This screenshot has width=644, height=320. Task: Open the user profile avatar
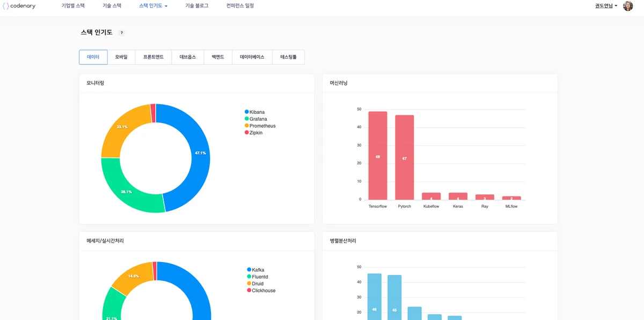point(628,6)
